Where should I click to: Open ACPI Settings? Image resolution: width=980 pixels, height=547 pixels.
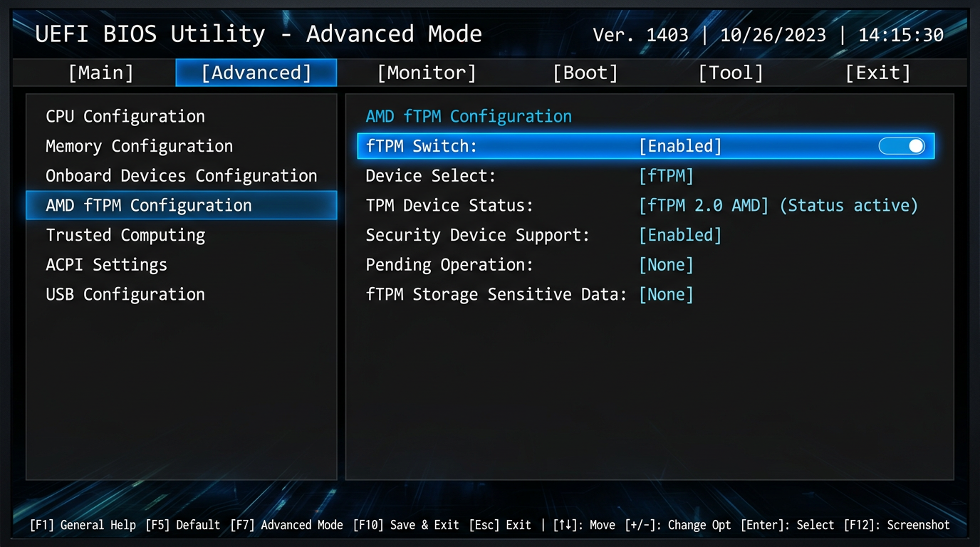pyautogui.click(x=105, y=264)
